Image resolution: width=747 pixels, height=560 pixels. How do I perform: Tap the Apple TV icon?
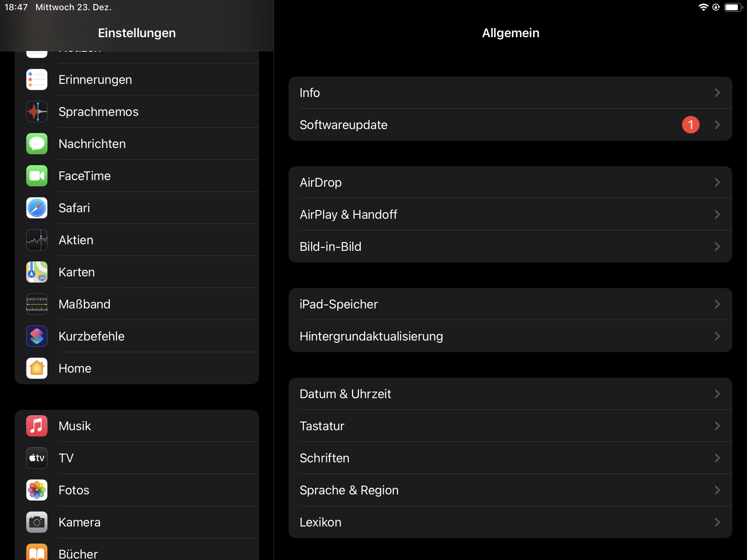coord(37,458)
